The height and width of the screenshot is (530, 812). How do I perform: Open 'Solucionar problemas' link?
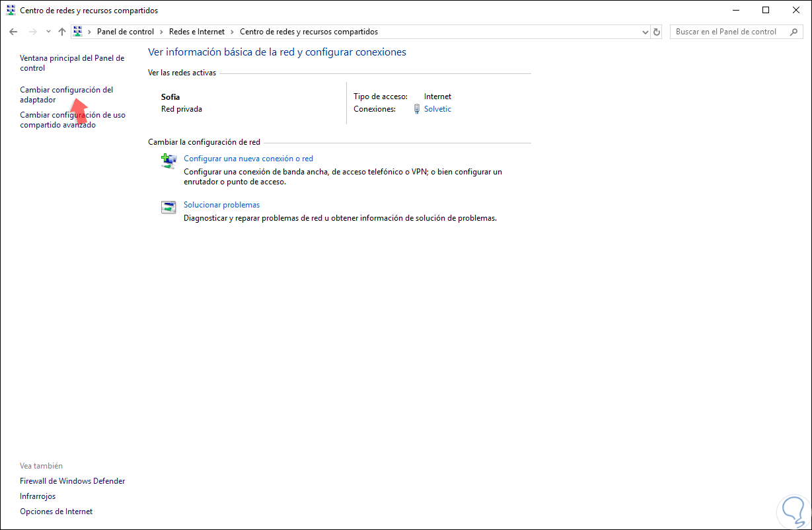(221, 205)
